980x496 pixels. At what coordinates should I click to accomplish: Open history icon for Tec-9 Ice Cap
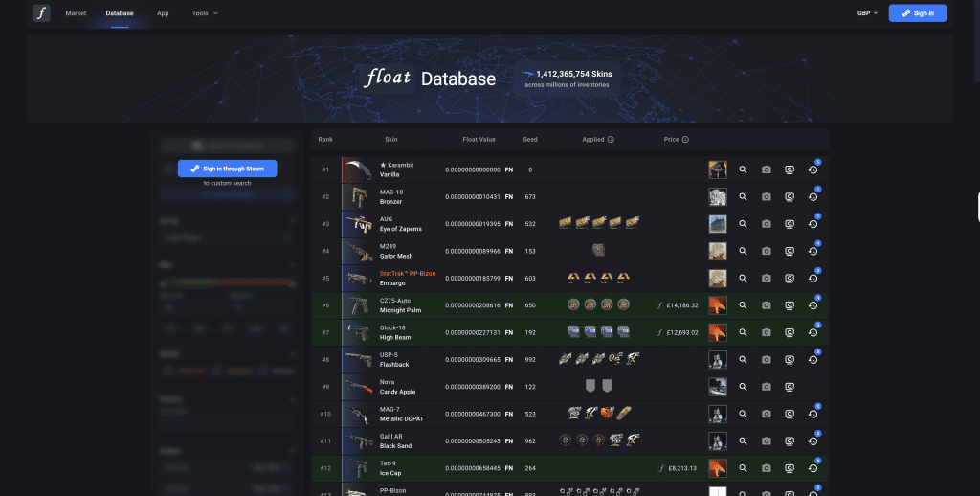point(813,468)
